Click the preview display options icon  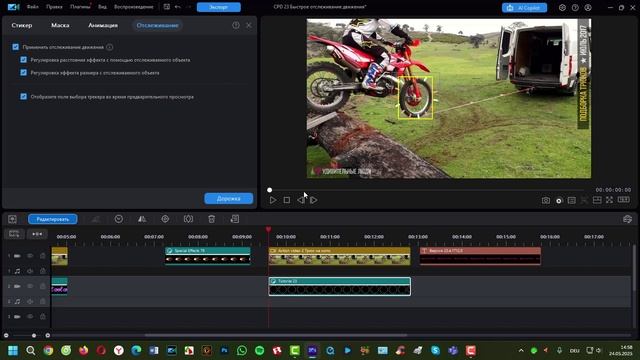pyautogui.click(x=572, y=200)
